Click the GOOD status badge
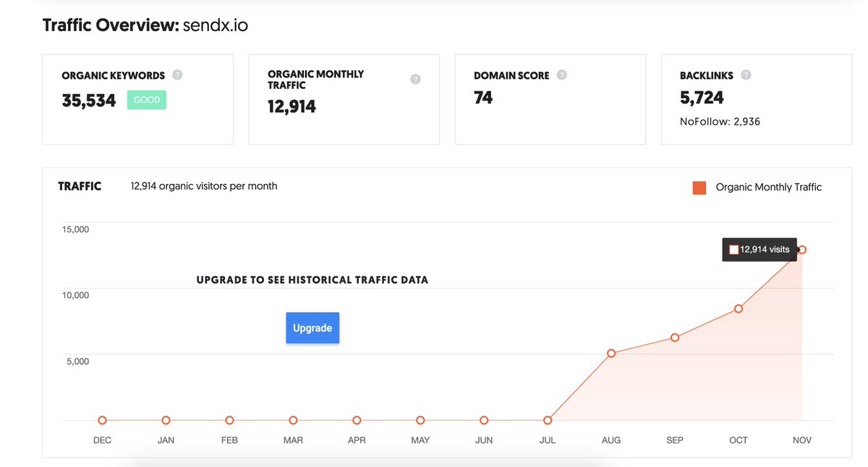This screenshot has width=868, height=467. (x=146, y=100)
